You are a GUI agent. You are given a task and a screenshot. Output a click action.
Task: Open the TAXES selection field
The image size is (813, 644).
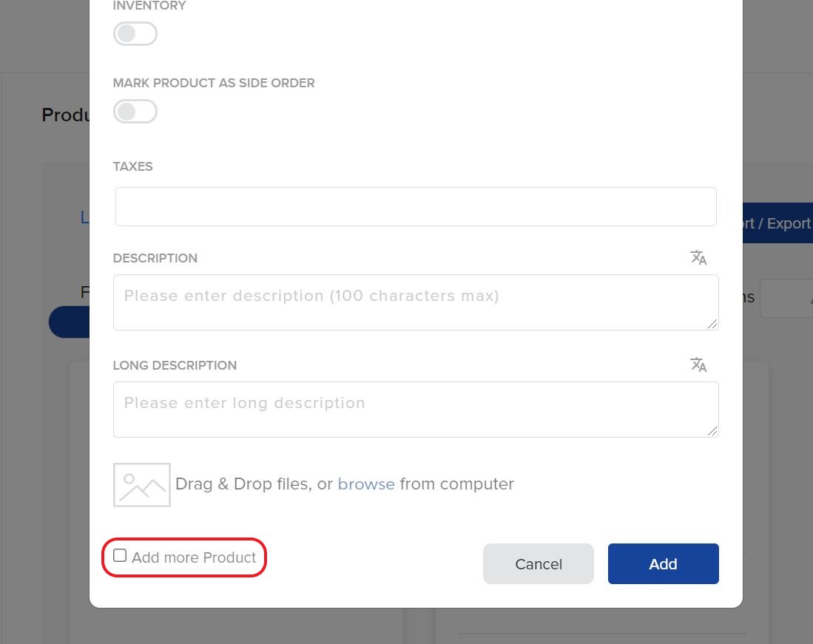point(416,207)
